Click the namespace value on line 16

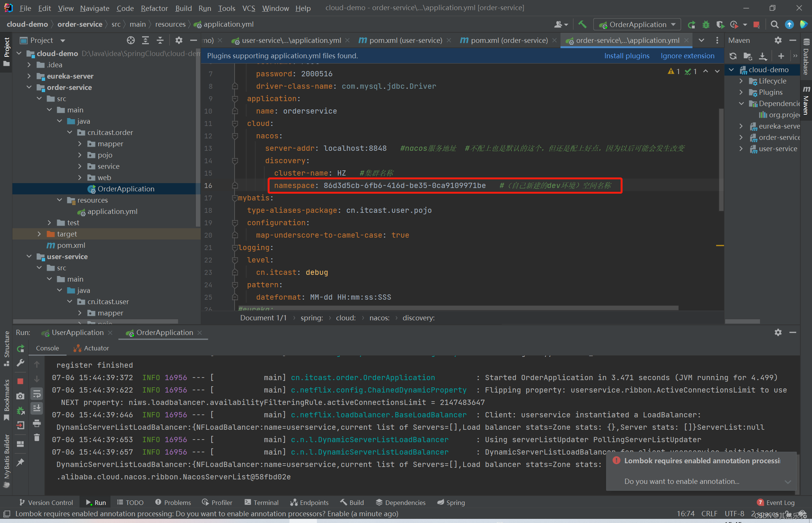[x=404, y=185]
